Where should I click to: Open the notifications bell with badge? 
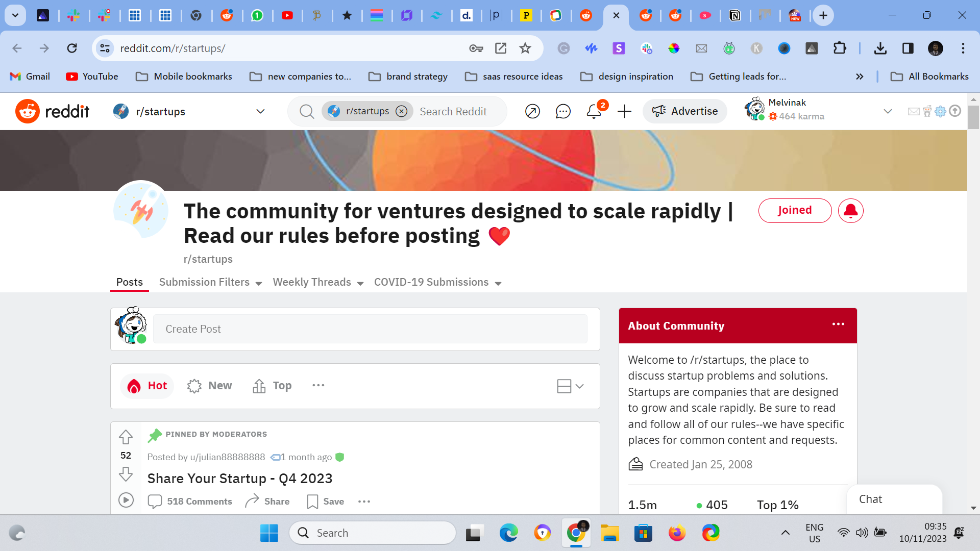click(594, 111)
